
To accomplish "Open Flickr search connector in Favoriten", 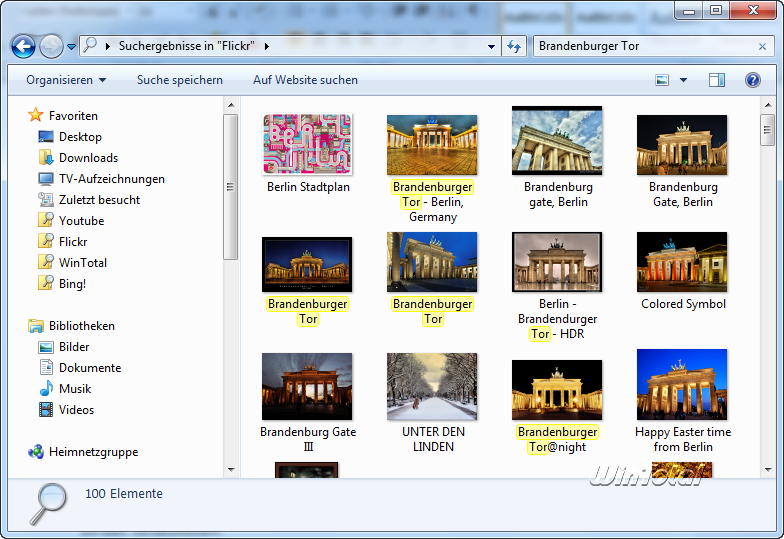I will click(73, 242).
